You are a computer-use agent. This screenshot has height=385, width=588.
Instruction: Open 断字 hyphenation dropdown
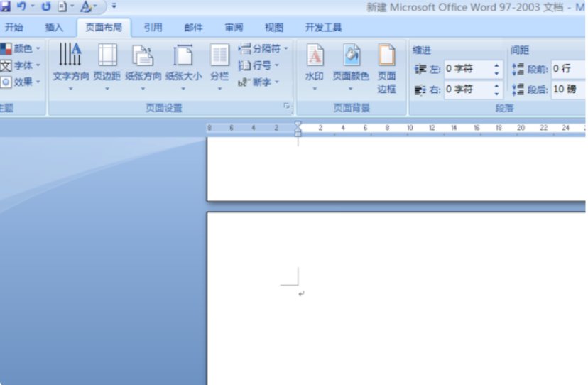[x=258, y=82]
